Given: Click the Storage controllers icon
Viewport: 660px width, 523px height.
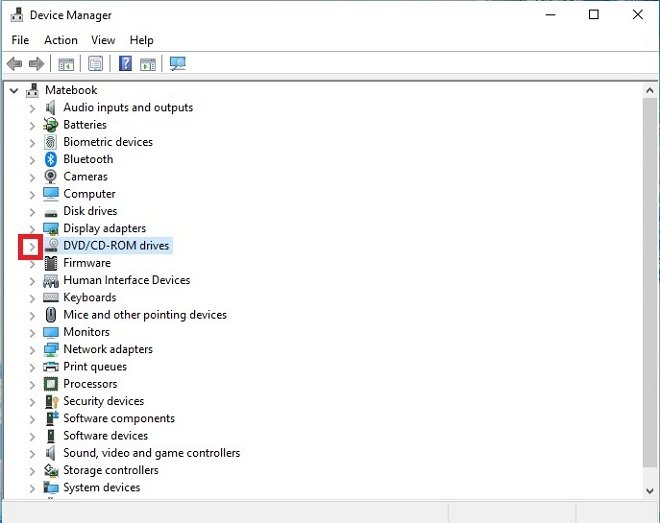Looking at the screenshot, I should click(51, 470).
